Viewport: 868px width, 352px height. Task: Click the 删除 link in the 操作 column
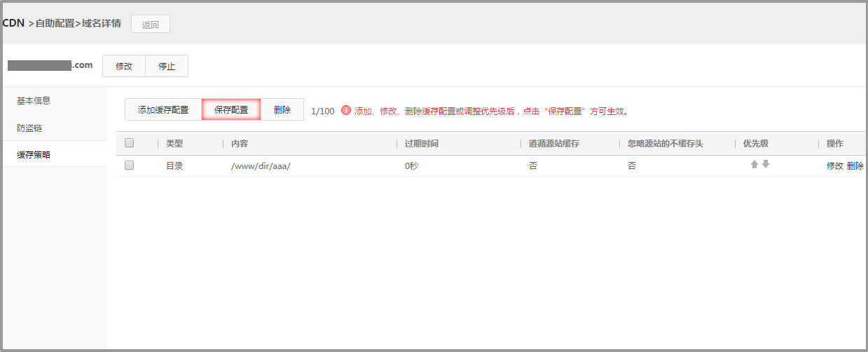[x=855, y=166]
